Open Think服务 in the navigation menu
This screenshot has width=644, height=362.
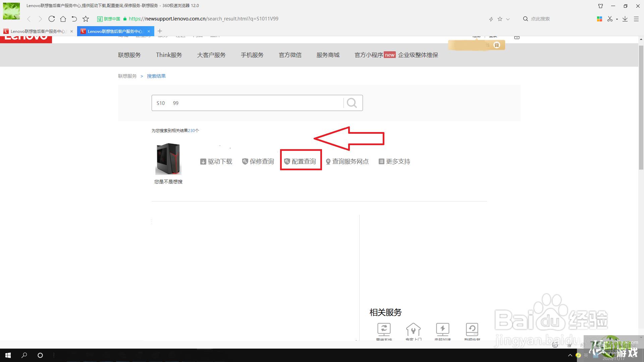coord(169,55)
